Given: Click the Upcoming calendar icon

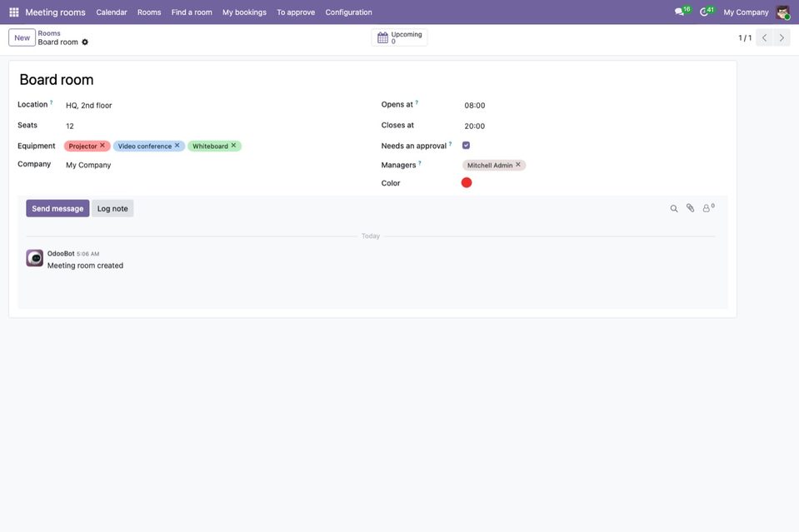Looking at the screenshot, I should 382,37.
